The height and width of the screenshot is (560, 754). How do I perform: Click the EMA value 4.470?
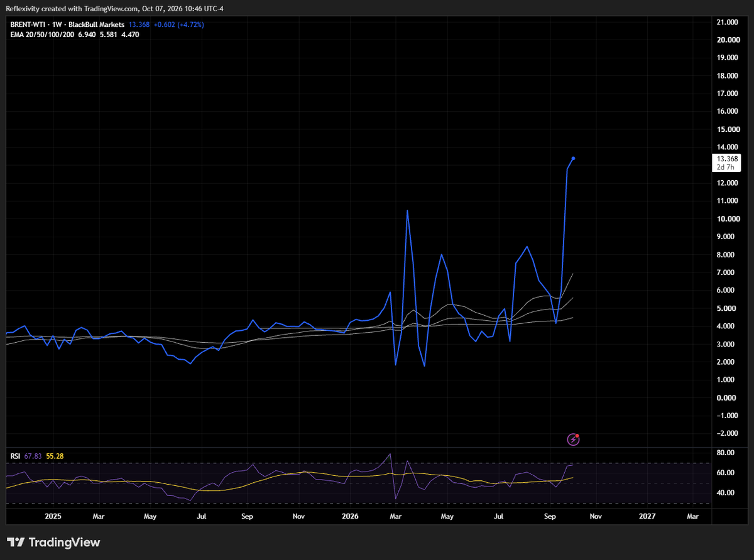click(130, 35)
